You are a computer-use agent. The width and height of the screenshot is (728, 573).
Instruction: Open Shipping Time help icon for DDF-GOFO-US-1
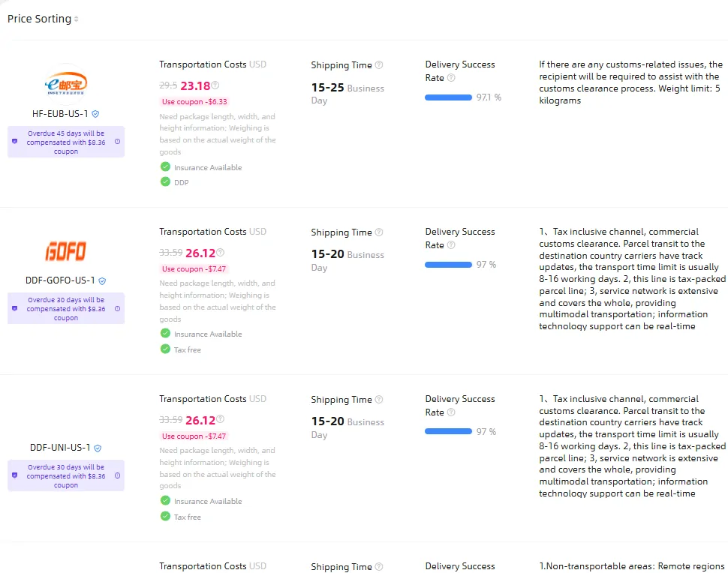coord(379,232)
